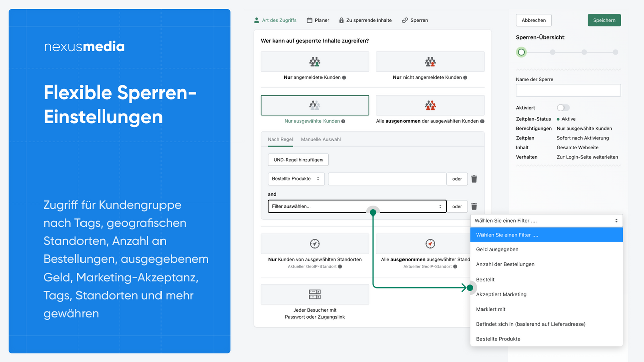Choose the Nur ausgewählte Kunden icon card
644x362 pixels.
point(315,105)
